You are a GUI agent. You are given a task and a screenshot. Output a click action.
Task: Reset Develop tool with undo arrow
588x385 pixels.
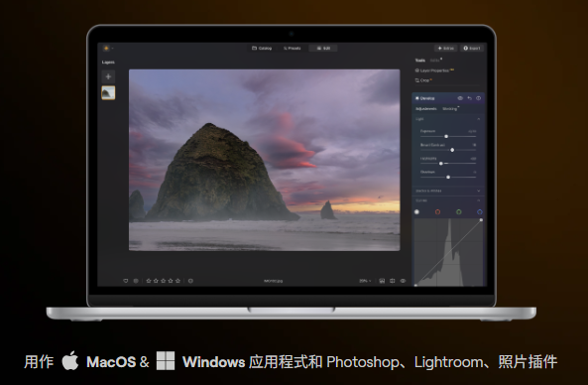(469, 98)
